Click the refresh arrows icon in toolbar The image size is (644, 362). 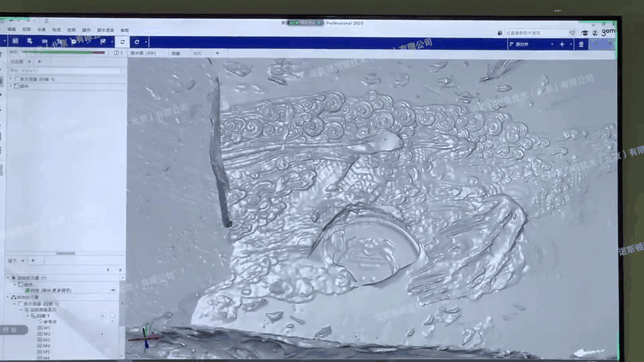pyautogui.click(x=122, y=42)
